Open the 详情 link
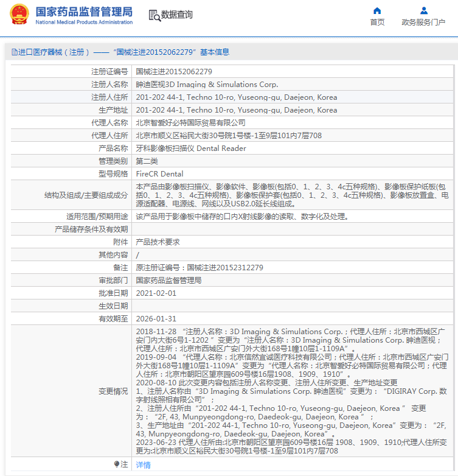The height and width of the screenshot is (476, 458). pos(143,465)
